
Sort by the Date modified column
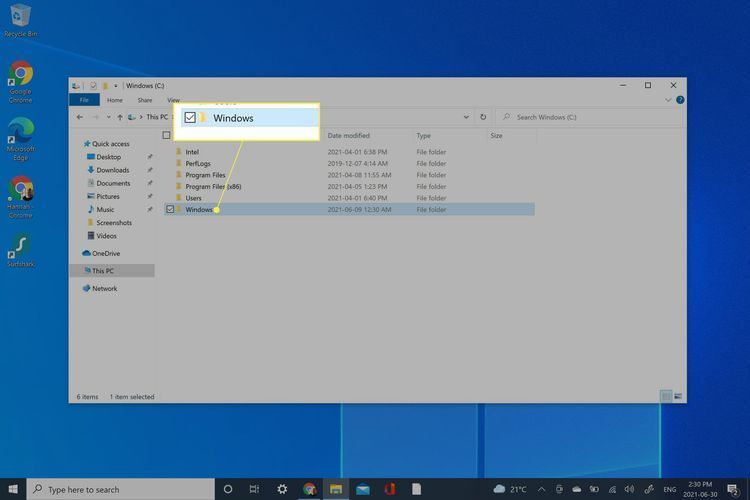[349, 135]
